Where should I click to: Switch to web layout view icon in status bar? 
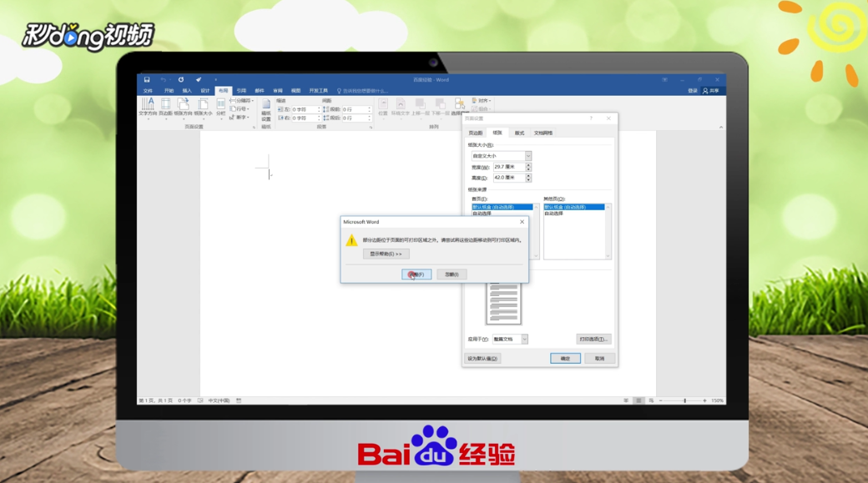(x=651, y=400)
